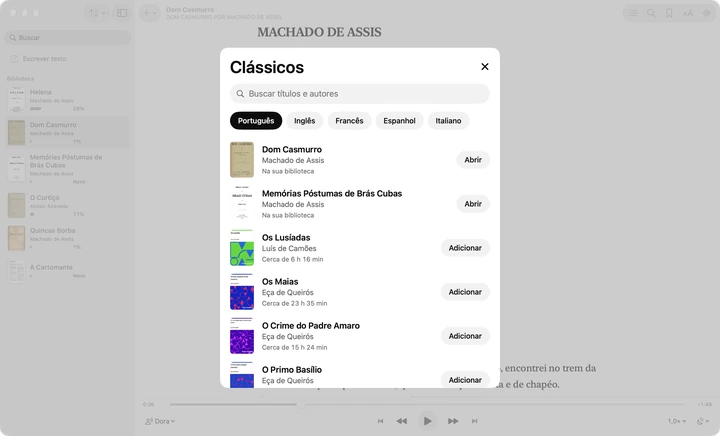Click the Os Maias title text
This screenshot has width=720, height=436.
280,282
